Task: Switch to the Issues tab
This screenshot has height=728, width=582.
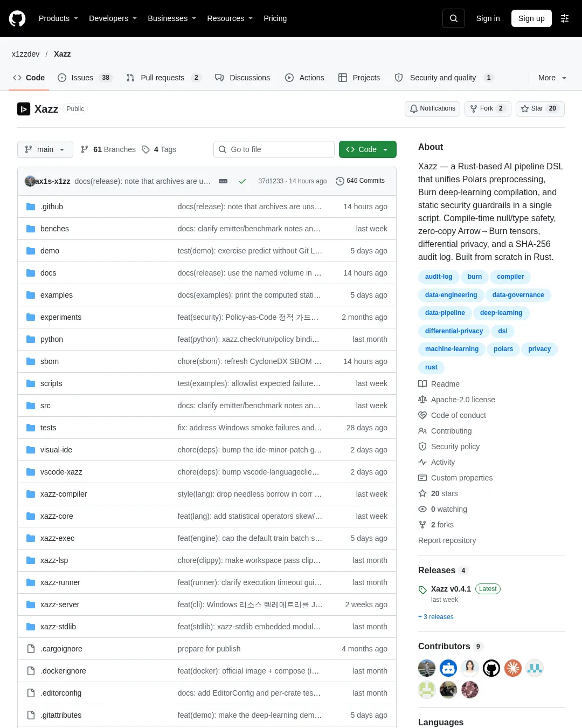Action: pos(84,78)
